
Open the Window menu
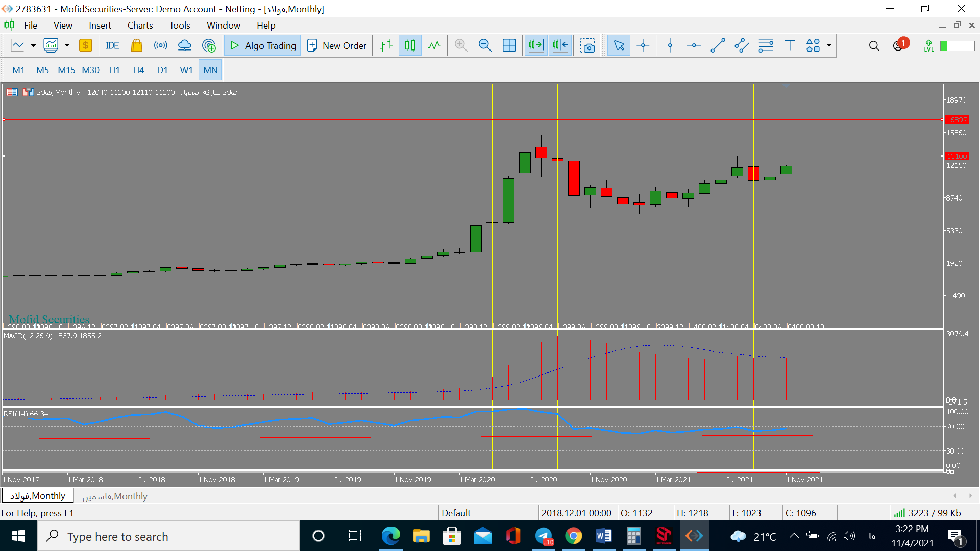point(223,26)
